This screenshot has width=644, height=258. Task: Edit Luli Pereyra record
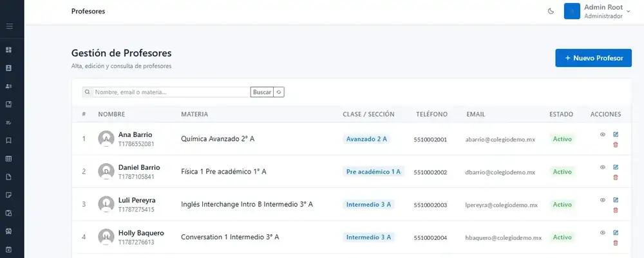point(615,199)
